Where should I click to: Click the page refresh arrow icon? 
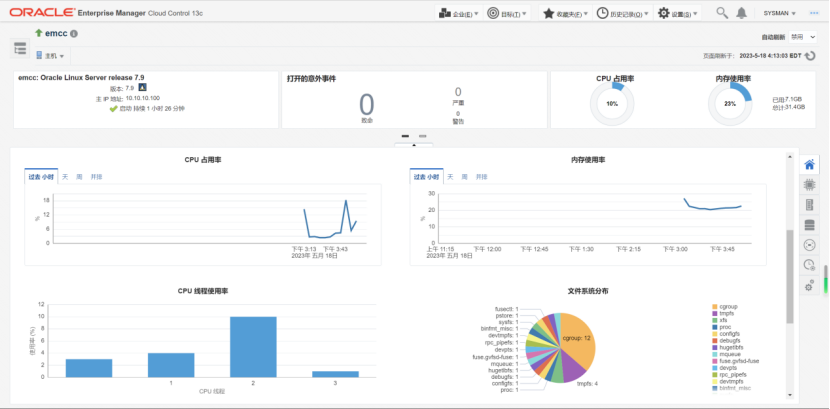(x=810, y=56)
